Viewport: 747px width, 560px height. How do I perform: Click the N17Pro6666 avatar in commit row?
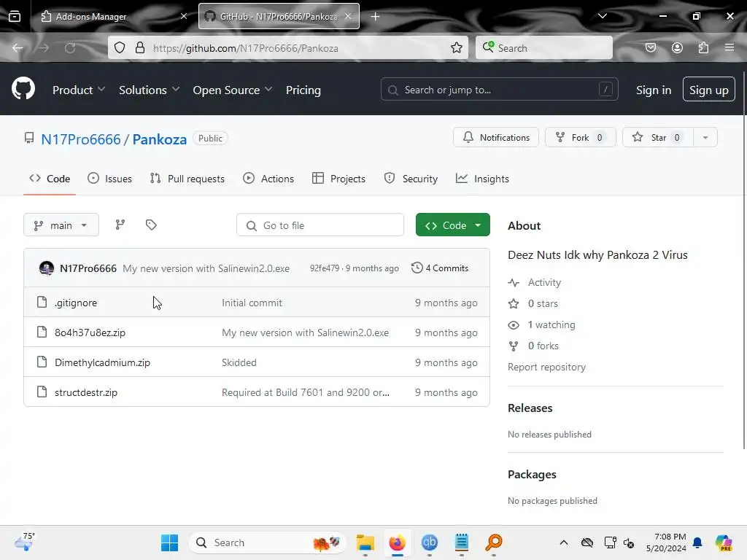point(46,268)
